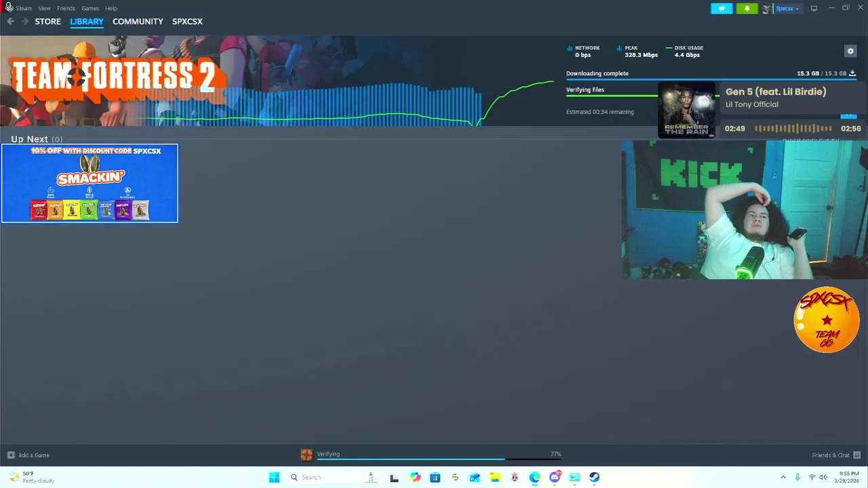The height and width of the screenshot is (488, 868).
Task: Click the tray microphone icon
Action: pyautogui.click(x=797, y=477)
